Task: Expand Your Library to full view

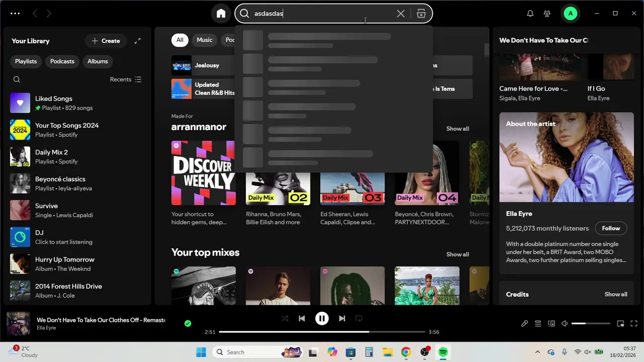Action: 137,41
